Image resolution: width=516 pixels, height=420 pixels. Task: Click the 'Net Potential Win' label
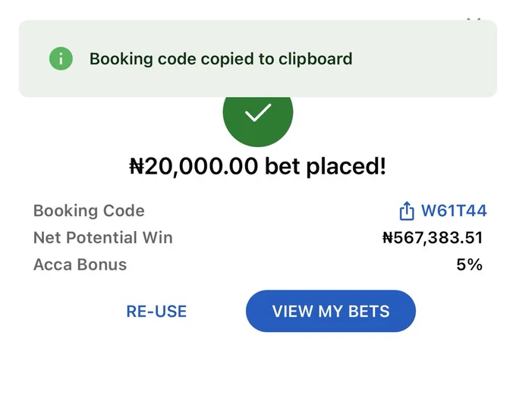click(x=103, y=237)
